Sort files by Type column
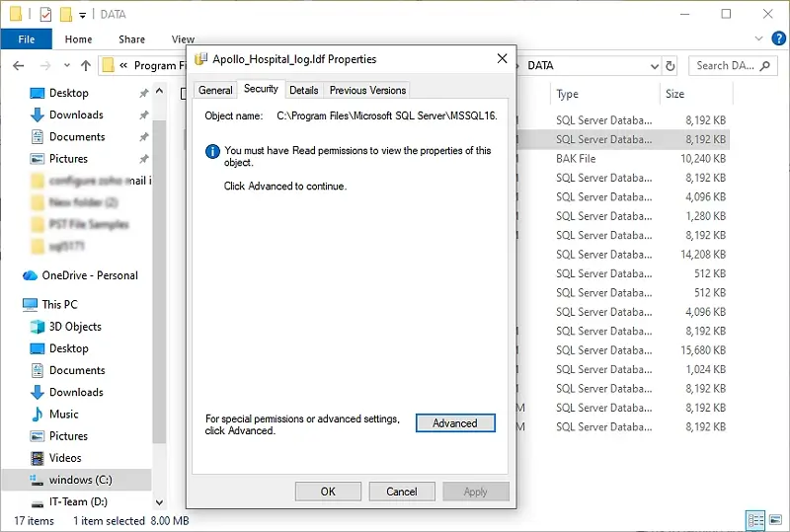 coord(567,94)
